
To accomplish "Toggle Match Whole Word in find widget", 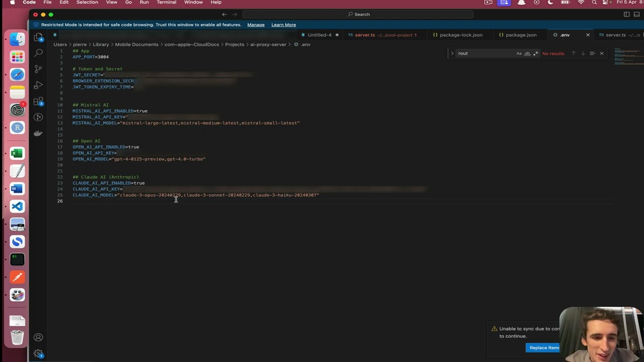I will click(x=527, y=53).
